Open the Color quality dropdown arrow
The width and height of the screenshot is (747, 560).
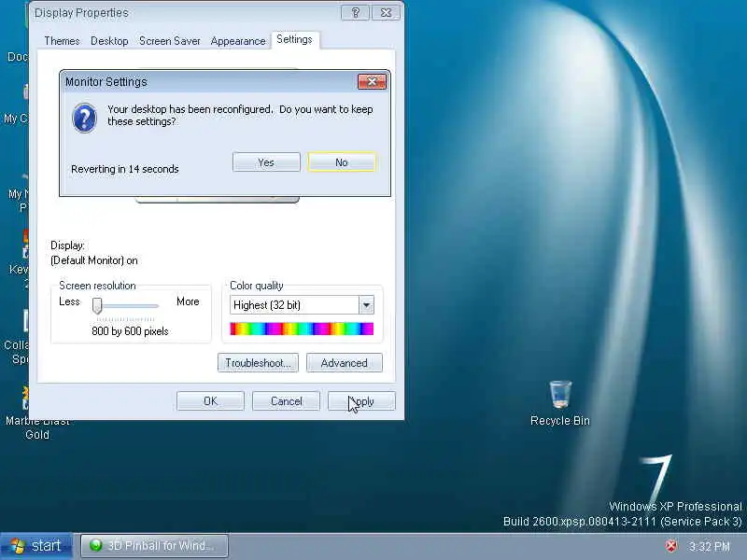tap(366, 305)
